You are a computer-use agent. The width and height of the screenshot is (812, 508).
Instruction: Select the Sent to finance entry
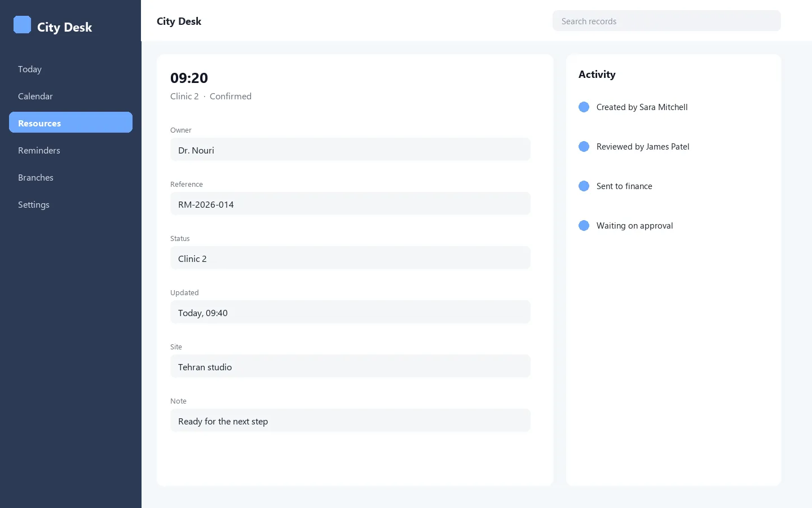pyautogui.click(x=624, y=186)
